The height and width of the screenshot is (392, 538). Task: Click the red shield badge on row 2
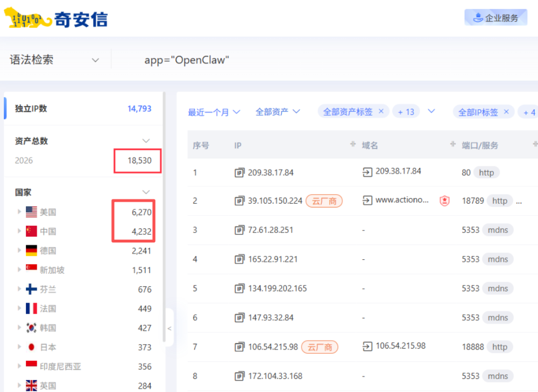(x=445, y=200)
